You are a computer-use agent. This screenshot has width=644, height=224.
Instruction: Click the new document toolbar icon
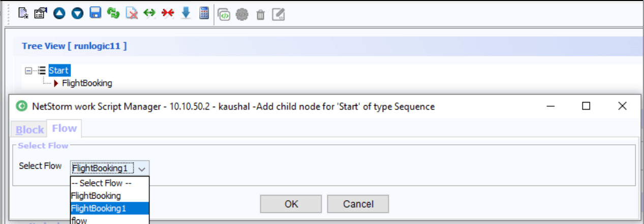23,14
